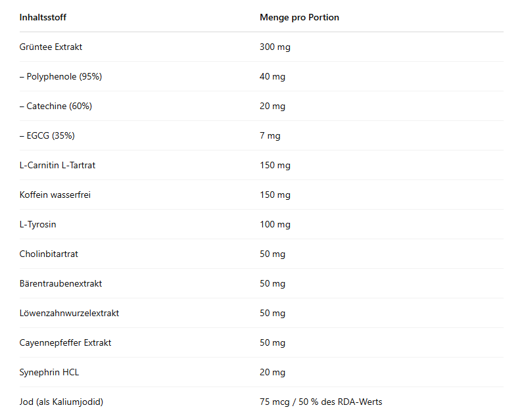Click the 7 mg amount value
This screenshot has height=420, width=522.
tap(270, 135)
